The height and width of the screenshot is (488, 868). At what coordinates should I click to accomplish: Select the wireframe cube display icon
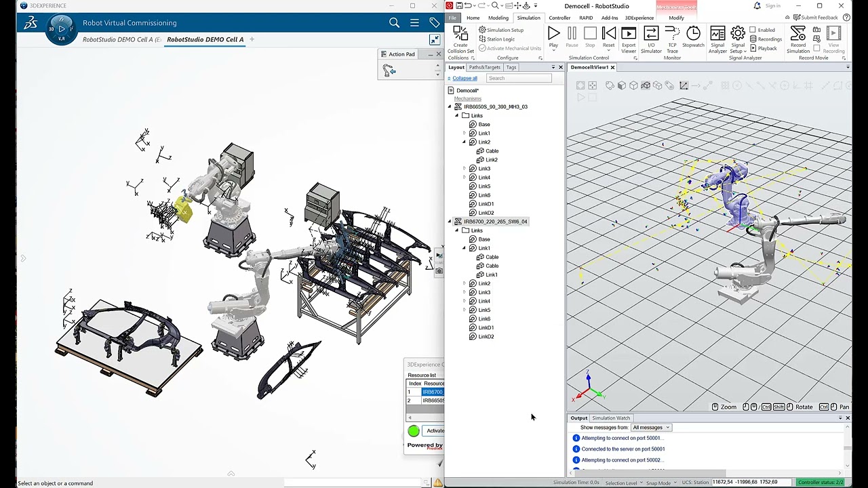[x=633, y=85]
